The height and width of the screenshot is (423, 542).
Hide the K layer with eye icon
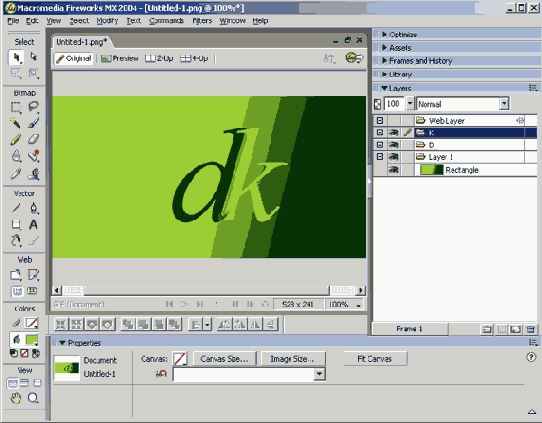coord(394,132)
